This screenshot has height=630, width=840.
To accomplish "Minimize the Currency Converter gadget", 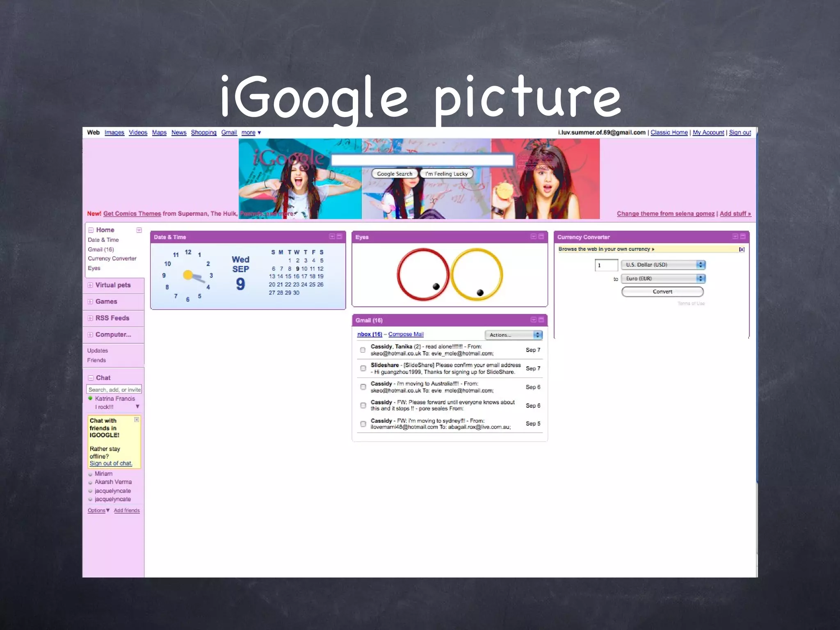I will tap(743, 237).
